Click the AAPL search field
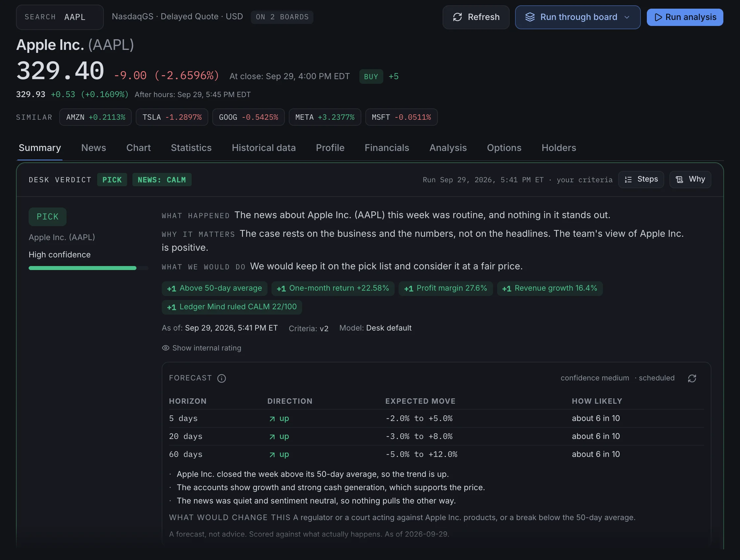Viewport: 740px width, 560px height. click(x=60, y=17)
